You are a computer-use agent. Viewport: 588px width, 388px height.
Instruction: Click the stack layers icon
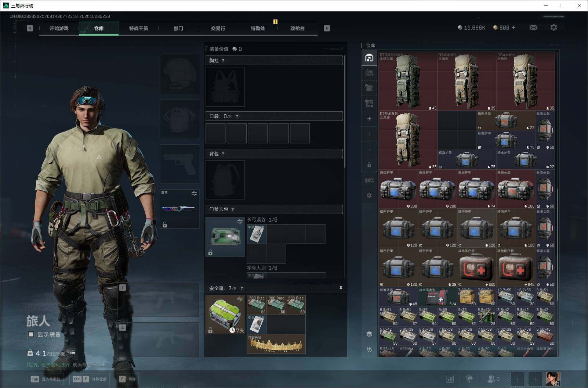pyautogui.click(x=369, y=334)
